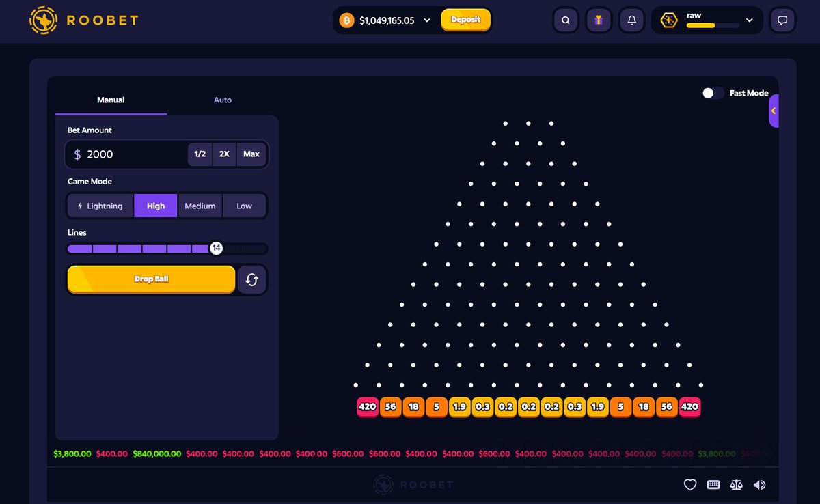Image resolution: width=820 pixels, height=504 pixels.
Task: Click the Roobet kangaroo logo
Action: click(44, 20)
